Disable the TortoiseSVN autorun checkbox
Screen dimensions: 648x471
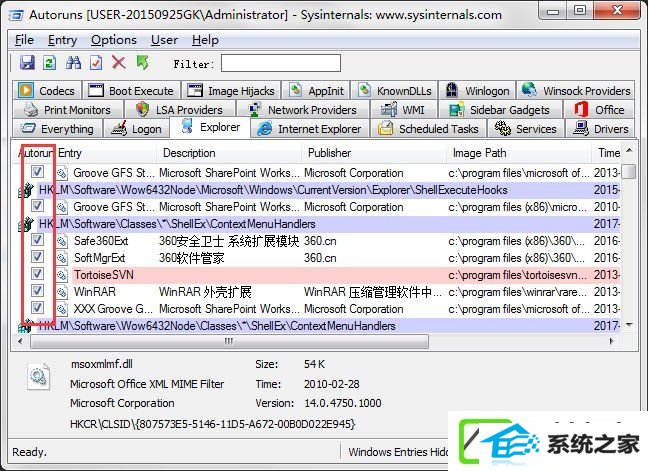point(37,273)
